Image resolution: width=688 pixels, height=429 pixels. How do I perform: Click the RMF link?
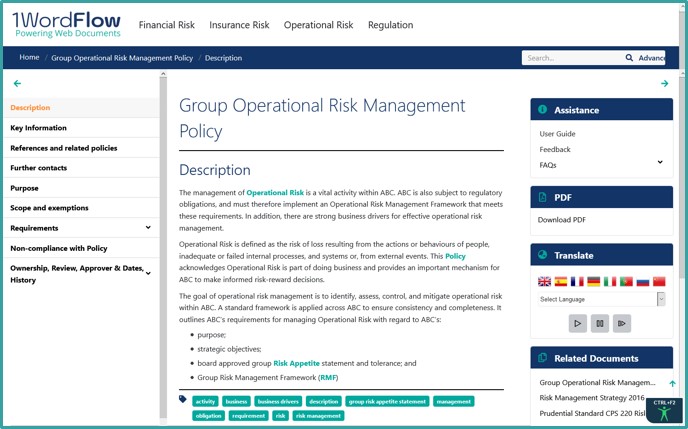[x=328, y=377]
